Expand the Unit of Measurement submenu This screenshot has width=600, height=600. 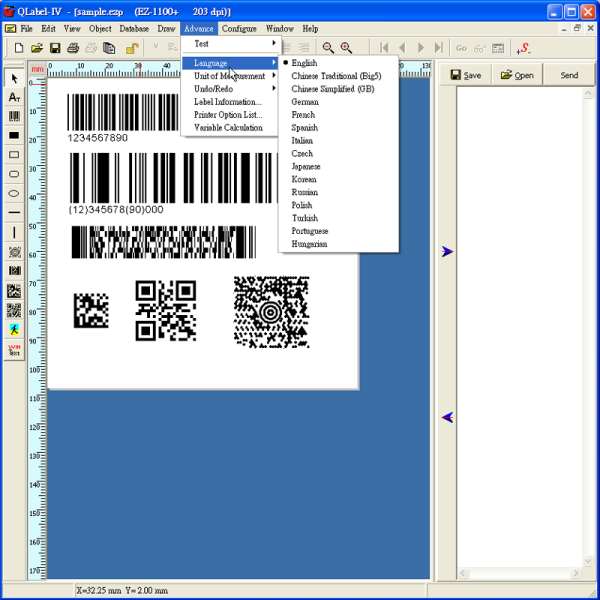230,76
